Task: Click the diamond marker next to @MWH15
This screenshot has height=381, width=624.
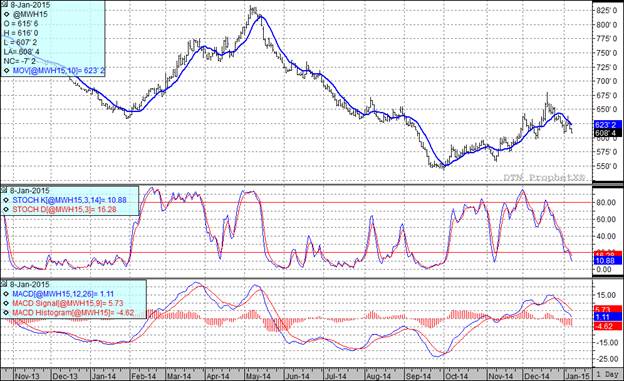Action: [6, 14]
